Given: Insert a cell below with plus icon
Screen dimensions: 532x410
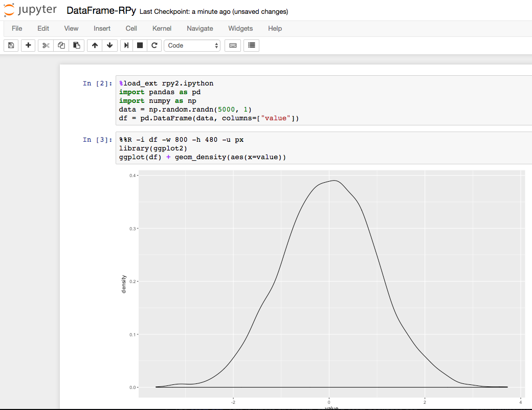Looking at the screenshot, I should (28, 46).
